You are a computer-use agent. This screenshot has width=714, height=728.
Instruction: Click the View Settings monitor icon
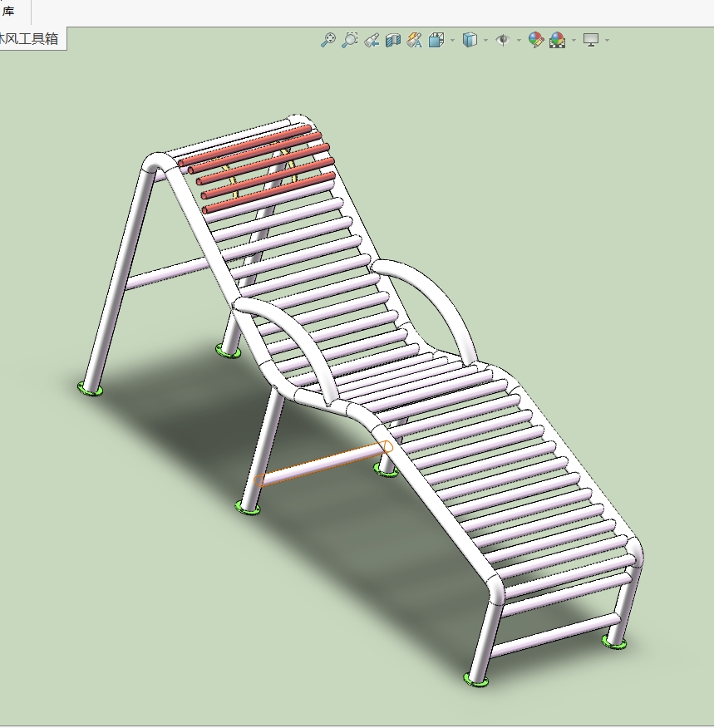[590, 40]
